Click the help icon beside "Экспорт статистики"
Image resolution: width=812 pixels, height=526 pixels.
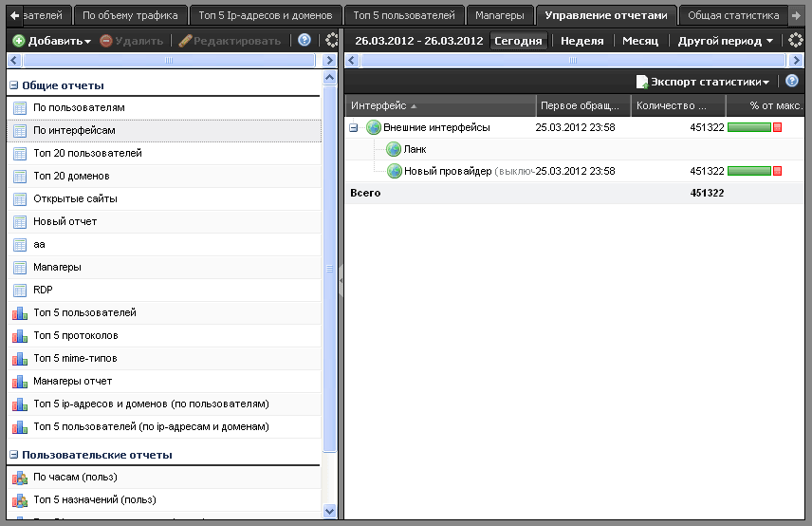pos(792,82)
